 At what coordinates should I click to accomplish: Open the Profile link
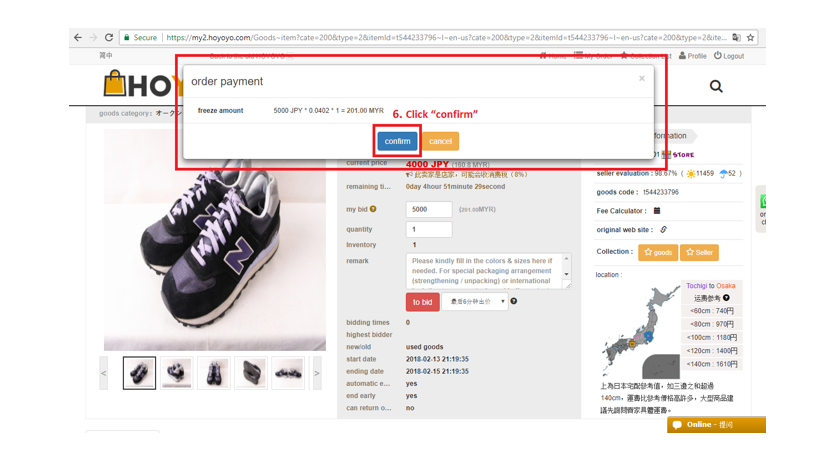[x=692, y=56]
